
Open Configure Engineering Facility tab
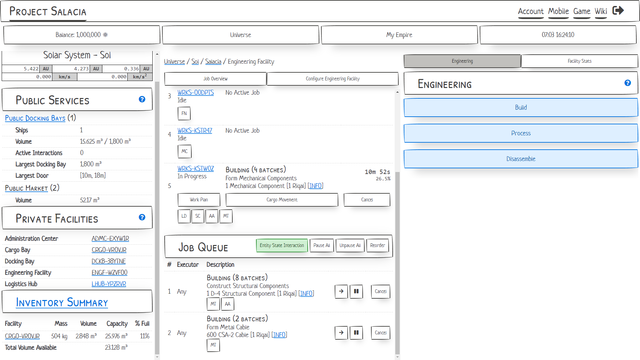click(333, 79)
